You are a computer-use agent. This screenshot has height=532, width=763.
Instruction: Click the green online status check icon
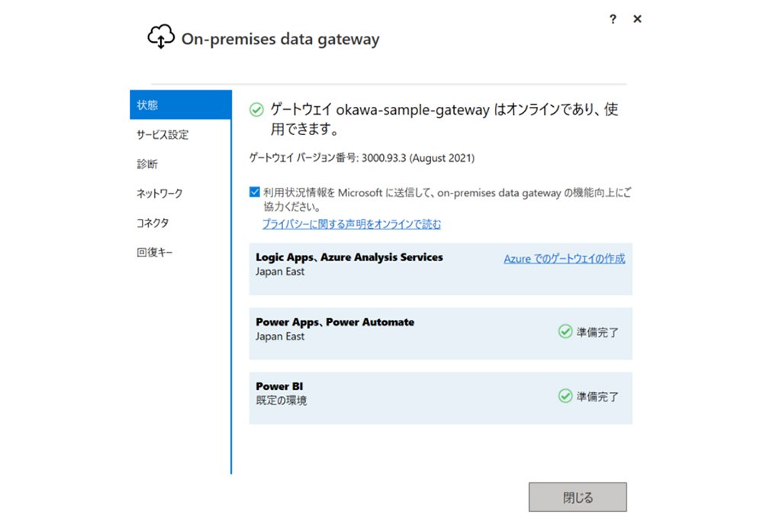[256, 110]
